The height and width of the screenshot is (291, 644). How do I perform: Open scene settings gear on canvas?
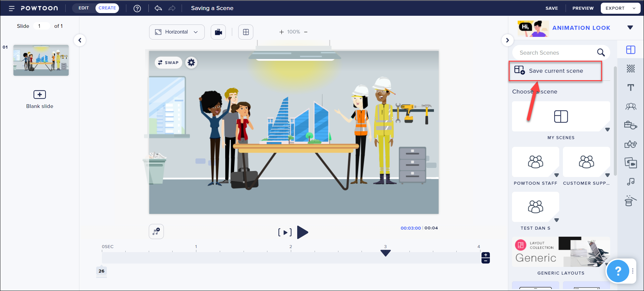pyautogui.click(x=191, y=62)
